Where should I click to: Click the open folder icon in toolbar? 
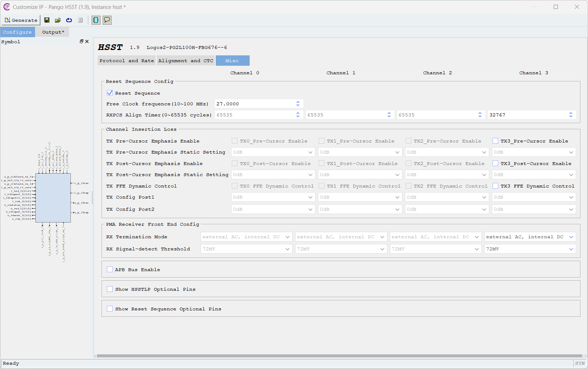tap(58, 20)
